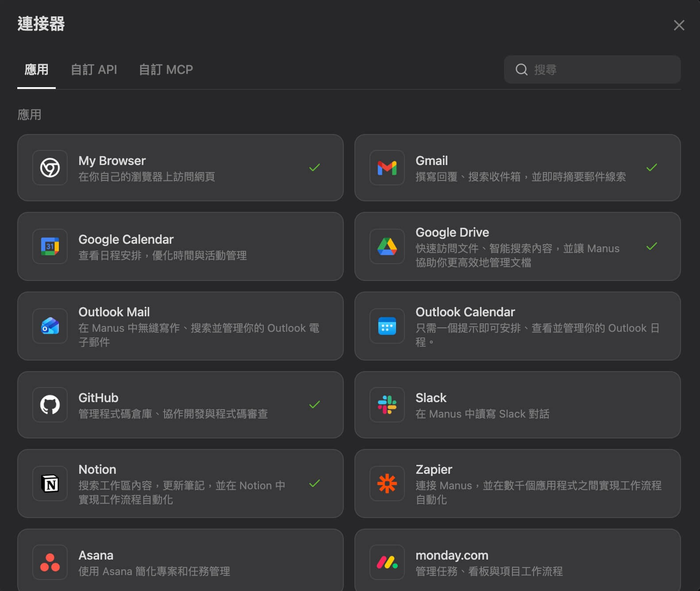Click the GitHub connected checkmark
700x591 pixels.
point(315,405)
